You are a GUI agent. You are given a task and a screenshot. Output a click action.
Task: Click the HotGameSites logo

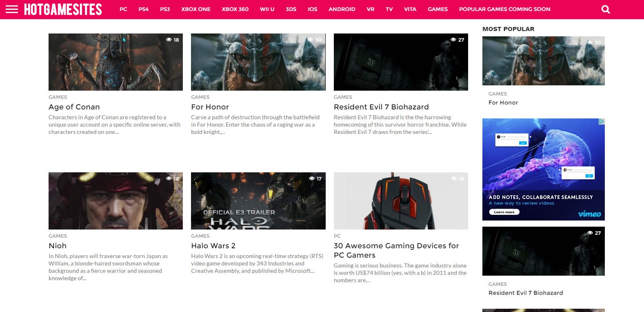[63, 9]
